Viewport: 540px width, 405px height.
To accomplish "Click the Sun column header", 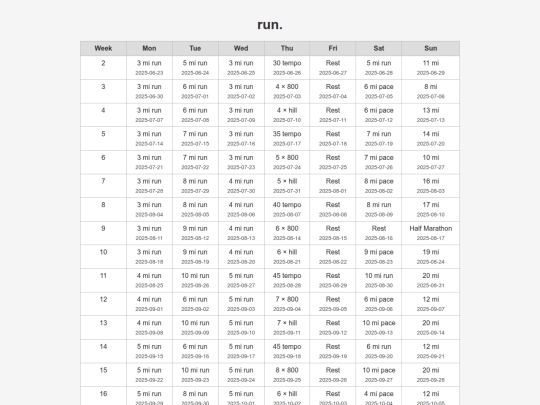I will 430,49.
